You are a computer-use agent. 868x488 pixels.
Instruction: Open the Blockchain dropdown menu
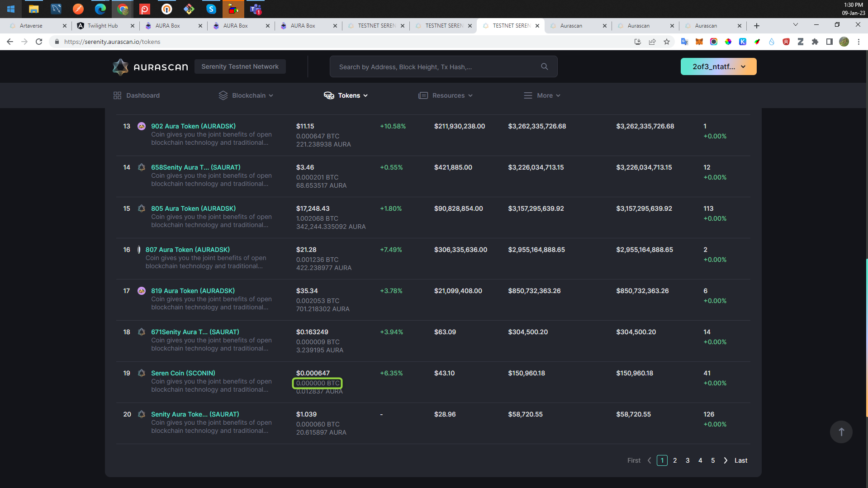click(271, 95)
